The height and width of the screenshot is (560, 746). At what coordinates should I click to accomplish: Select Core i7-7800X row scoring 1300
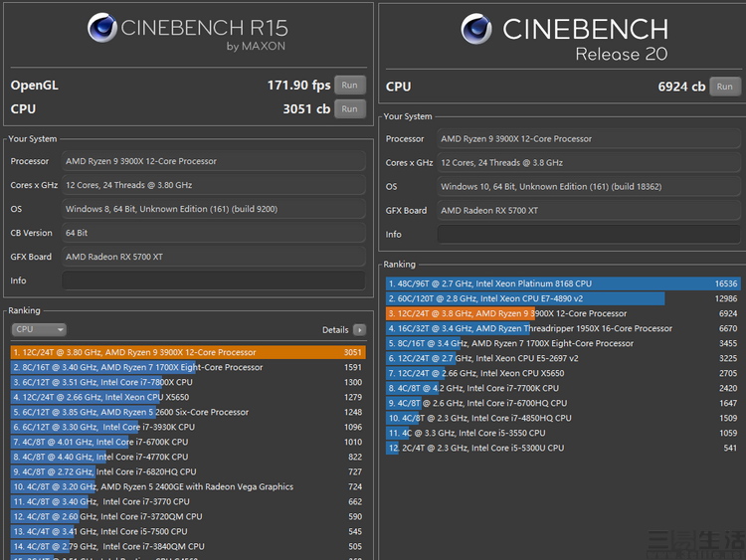click(188, 382)
